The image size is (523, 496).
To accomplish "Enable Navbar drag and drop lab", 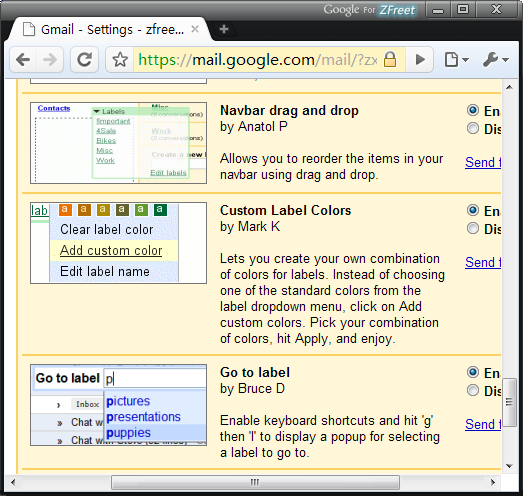I will 473,110.
